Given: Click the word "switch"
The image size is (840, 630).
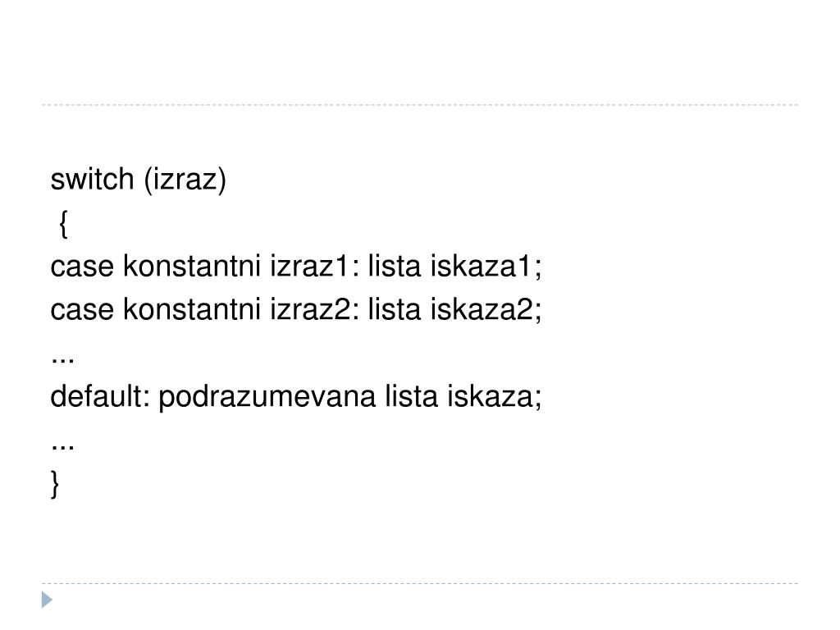Looking at the screenshot, I should (x=92, y=179).
